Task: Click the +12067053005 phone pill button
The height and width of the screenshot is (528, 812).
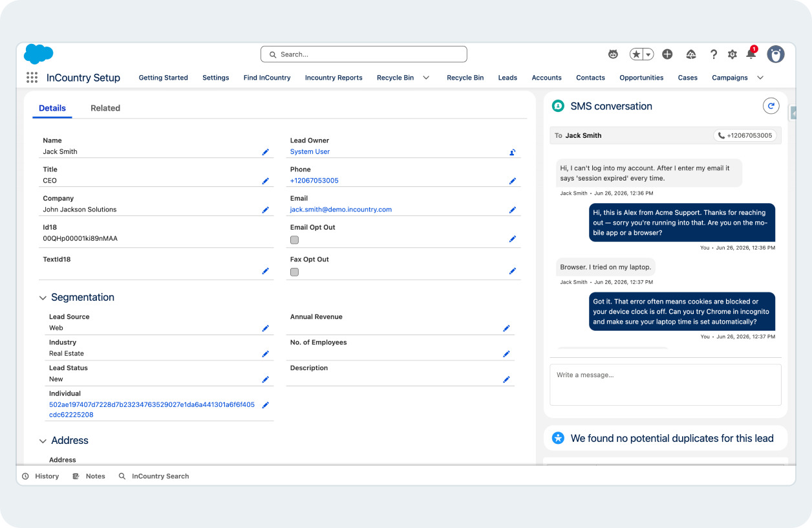Action: 745,136
